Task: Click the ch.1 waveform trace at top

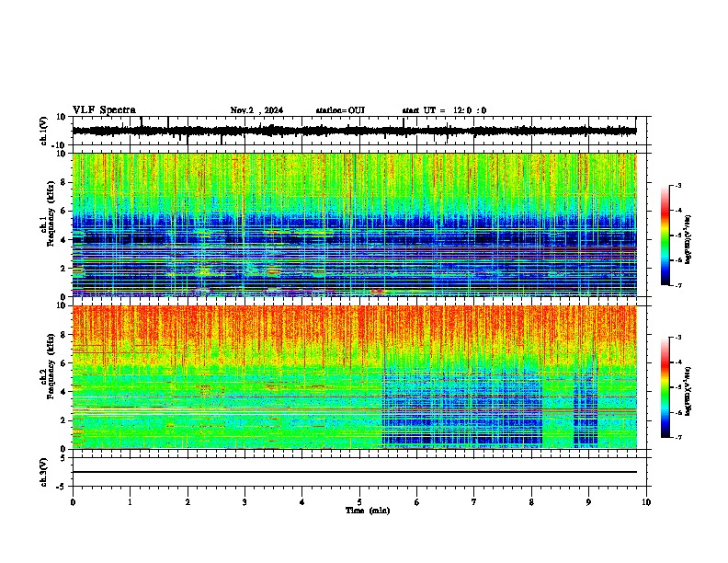Action: (354, 131)
